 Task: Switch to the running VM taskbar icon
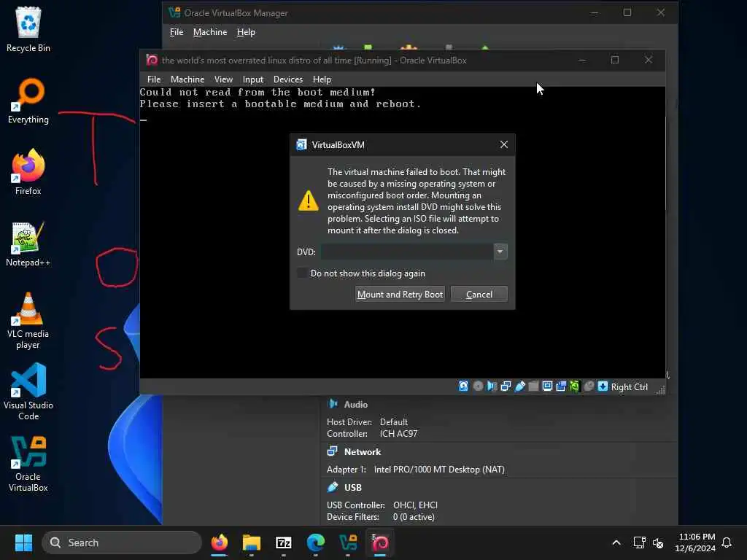pos(380,542)
